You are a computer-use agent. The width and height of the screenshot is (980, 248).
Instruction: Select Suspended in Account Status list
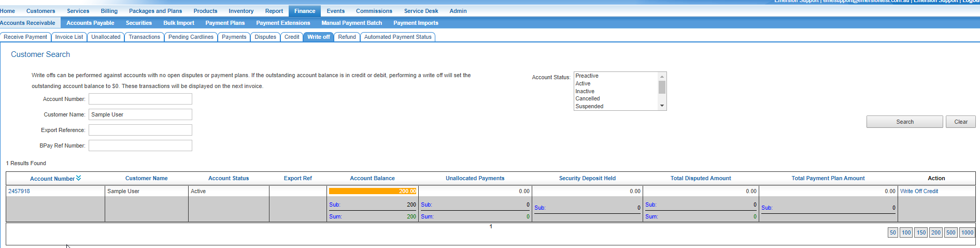[x=589, y=106]
